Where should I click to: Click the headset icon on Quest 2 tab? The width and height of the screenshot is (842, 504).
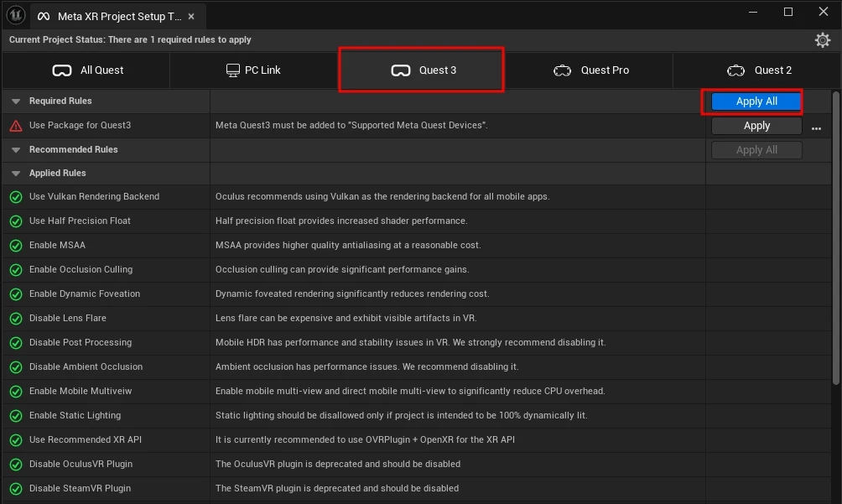coord(735,70)
